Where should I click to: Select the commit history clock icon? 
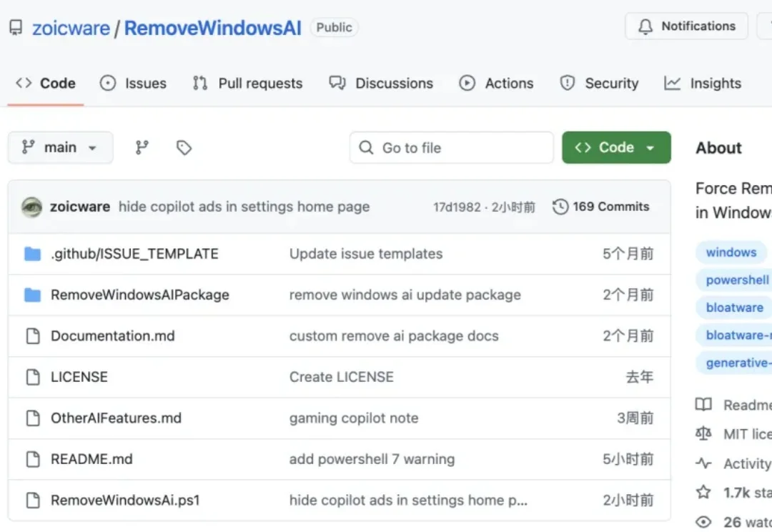[560, 207]
